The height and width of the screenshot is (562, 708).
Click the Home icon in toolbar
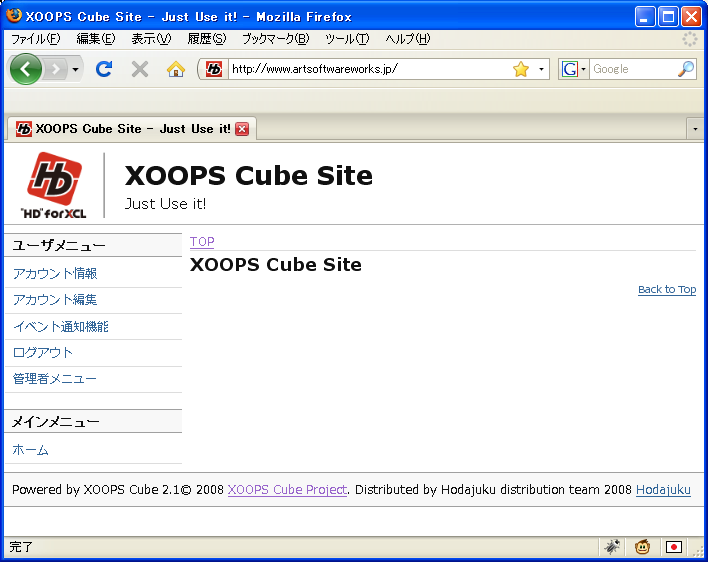coord(176,69)
